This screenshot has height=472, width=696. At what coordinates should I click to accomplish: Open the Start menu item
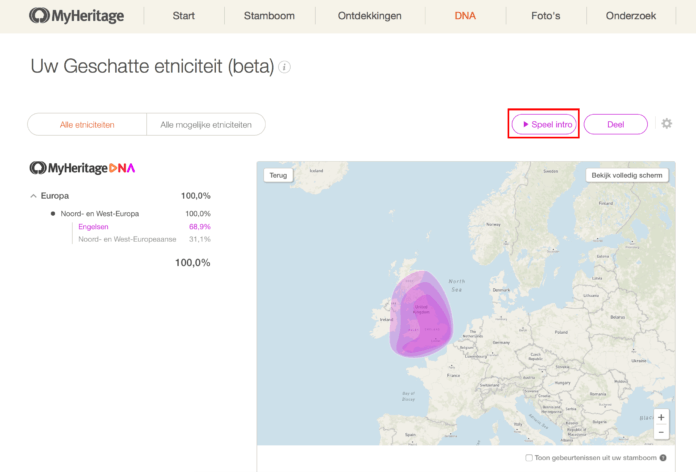pyautogui.click(x=184, y=16)
